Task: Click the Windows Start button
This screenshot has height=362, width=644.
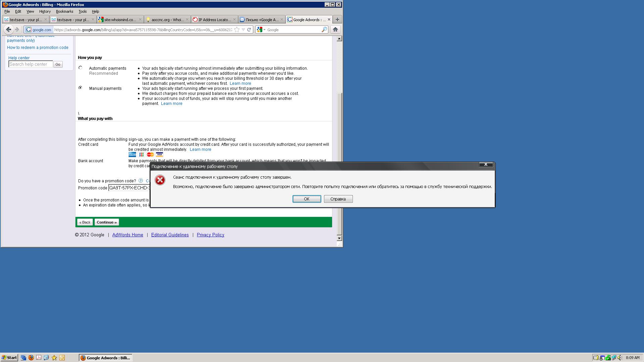Action: pyautogui.click(x=9, y=358)
